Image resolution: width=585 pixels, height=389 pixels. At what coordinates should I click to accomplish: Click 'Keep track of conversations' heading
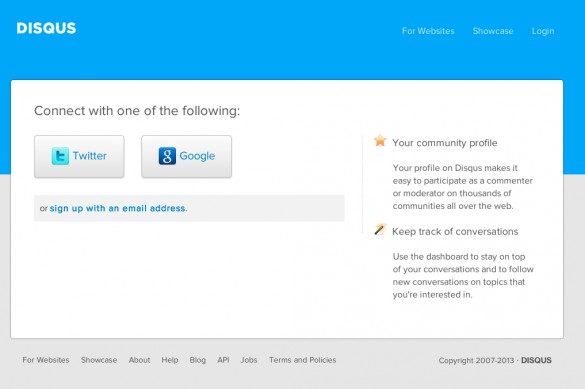coord(455,232)
